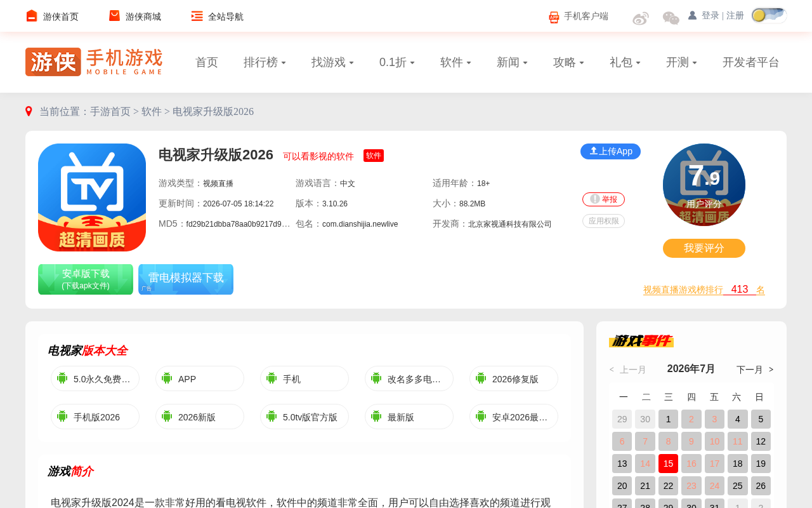Select calendar date 5
Screen dimensions: 812x508
coord(761,419)
